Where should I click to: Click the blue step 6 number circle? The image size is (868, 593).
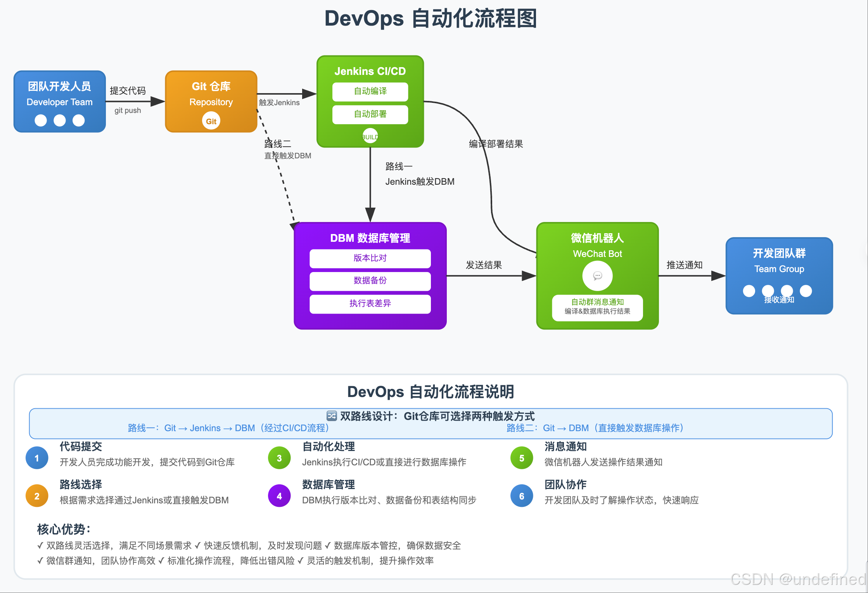pyautogui.click(x=522, y=496)
